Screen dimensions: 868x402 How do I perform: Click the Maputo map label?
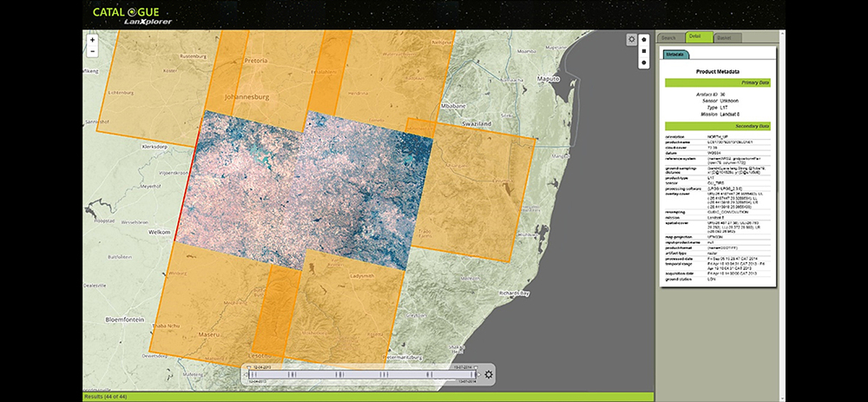tap(548, 80)
